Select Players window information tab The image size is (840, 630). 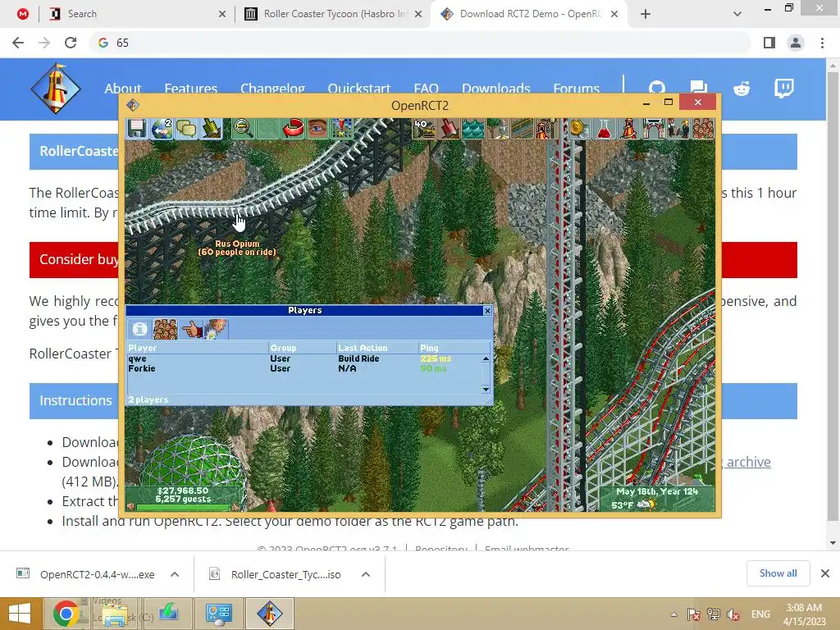(139, 329)
